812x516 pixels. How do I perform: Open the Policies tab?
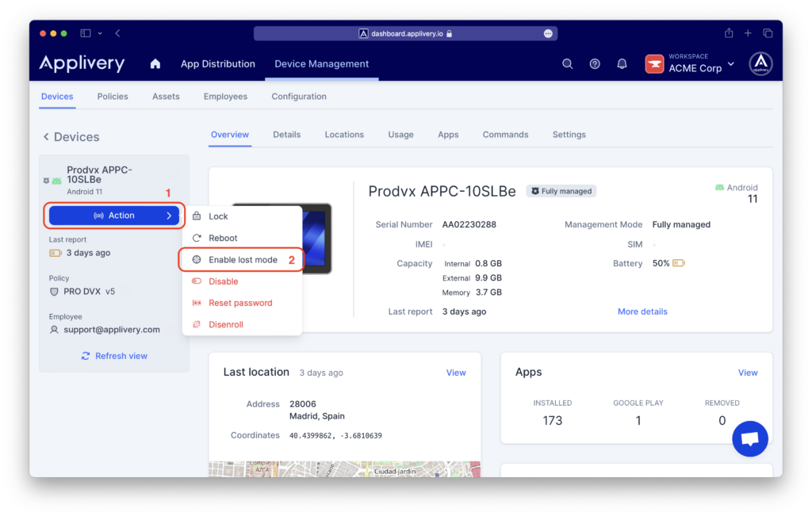113,96
